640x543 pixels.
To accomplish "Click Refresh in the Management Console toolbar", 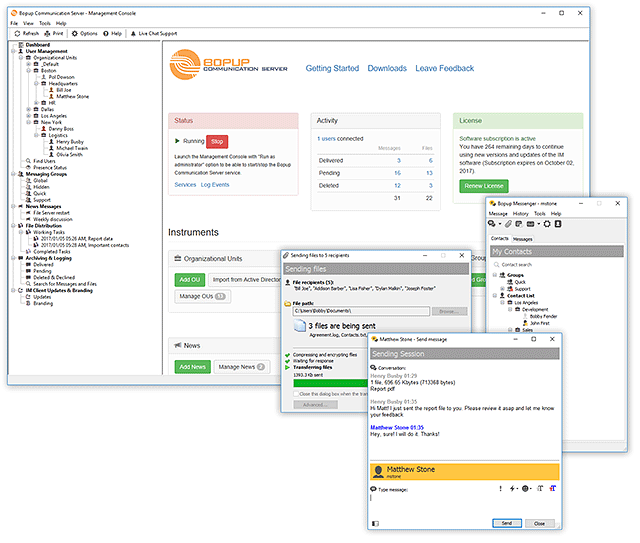I will [x=27, y=33].
